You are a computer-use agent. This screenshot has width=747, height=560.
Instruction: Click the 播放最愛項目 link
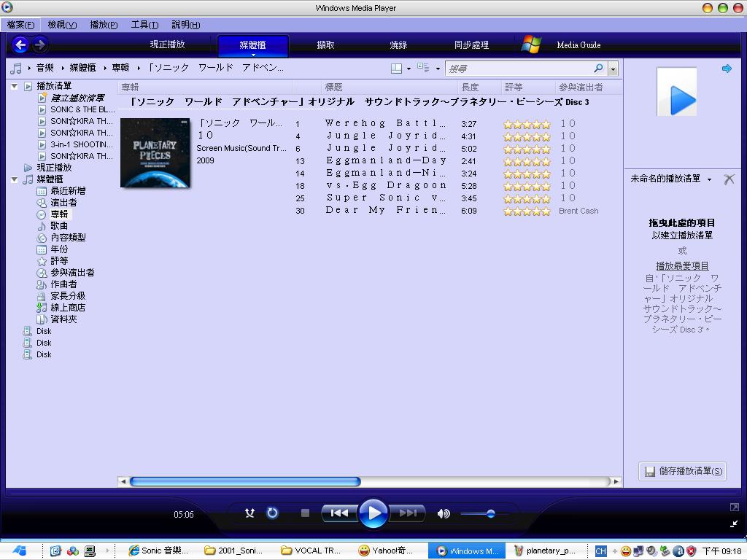pyautogui.click(x=682, y=266)
